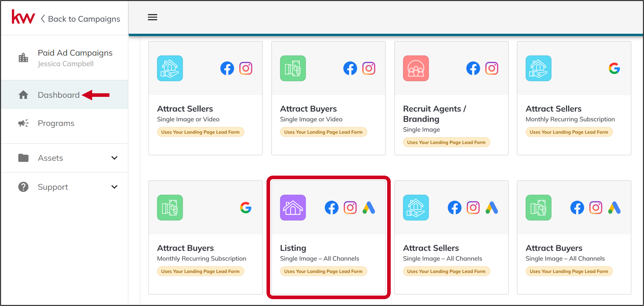Click Google icon on Attract Sellers Monthly card
The height and width of the screenshot is (306, 644).
pos(614,68)
